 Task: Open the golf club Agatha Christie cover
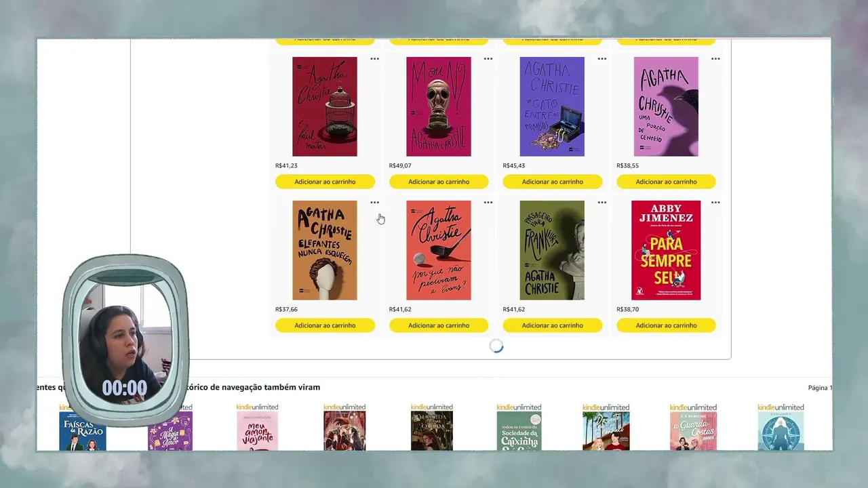click(439, 250)
